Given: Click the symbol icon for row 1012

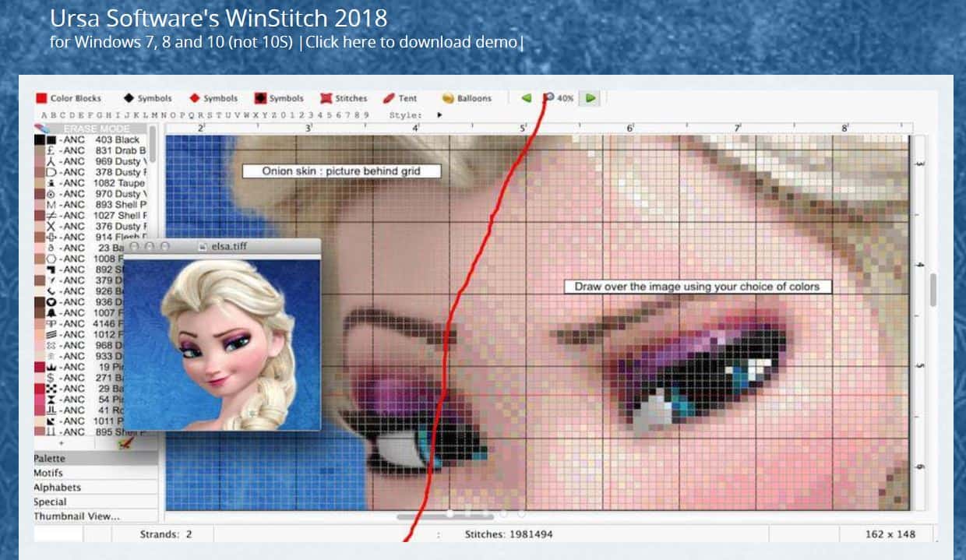Looking at the screenshot, I should [51, 334].
